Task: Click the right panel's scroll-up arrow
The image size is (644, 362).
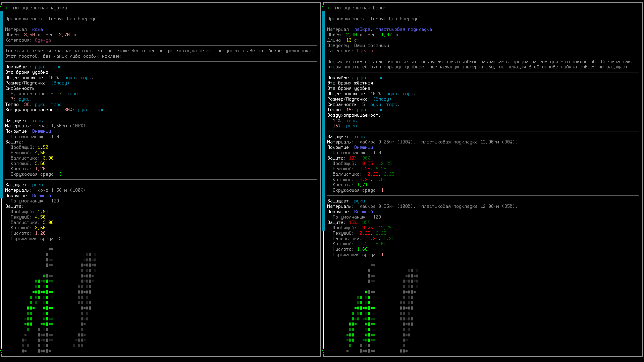Action: (x=323, y=6)
